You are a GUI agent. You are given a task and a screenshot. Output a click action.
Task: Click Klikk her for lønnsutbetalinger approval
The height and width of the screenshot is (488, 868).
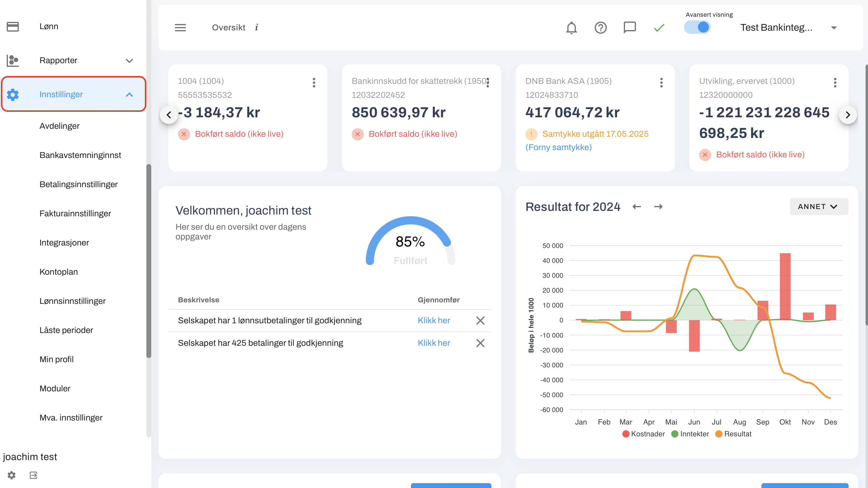pos(434,320)
